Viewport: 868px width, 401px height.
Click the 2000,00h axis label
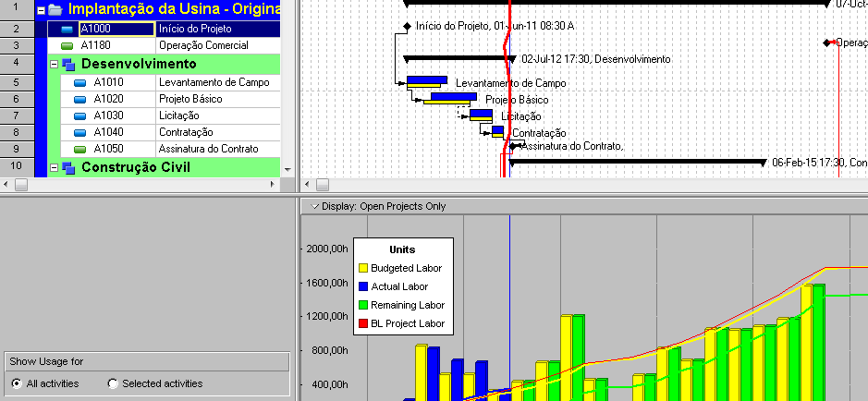point(328,249)
